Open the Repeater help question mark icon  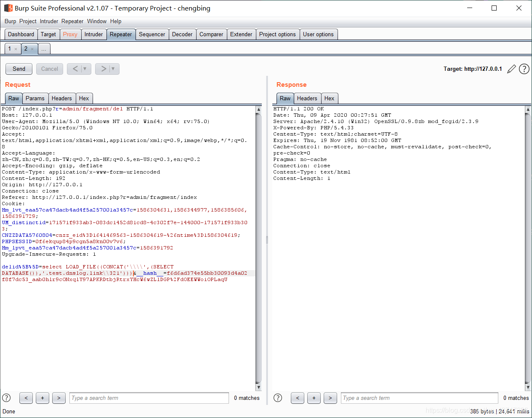[524, 69]
